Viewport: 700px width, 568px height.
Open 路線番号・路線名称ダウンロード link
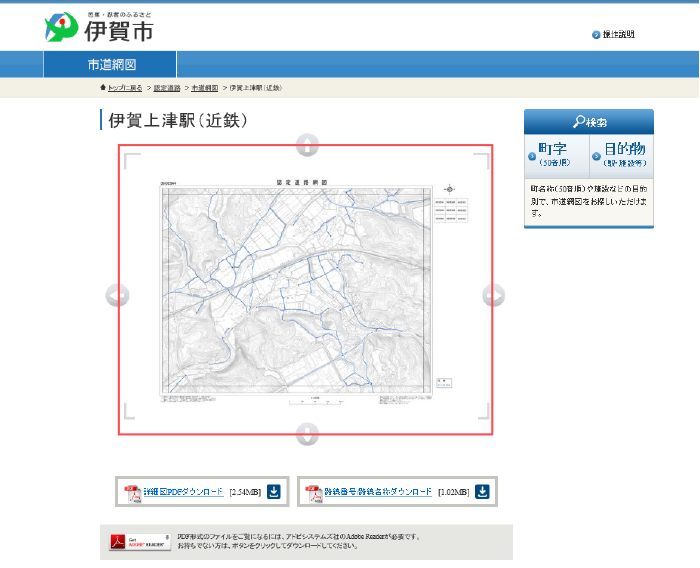[378, 492]
